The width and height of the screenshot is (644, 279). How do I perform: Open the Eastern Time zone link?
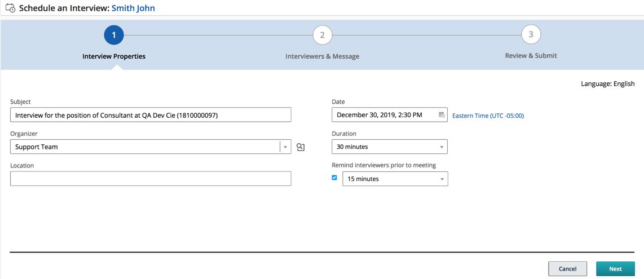point(488,116)
